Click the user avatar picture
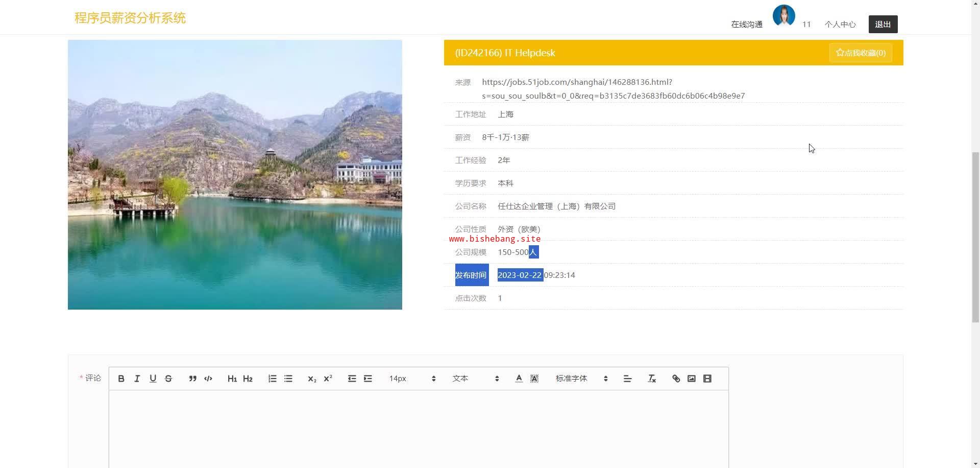980x468 pixels. [784, 16]
